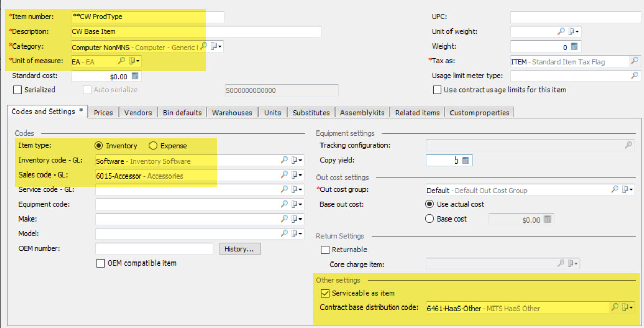
Task: Open Inventory code - GL lookup magnifier
Action: (284, 160)
